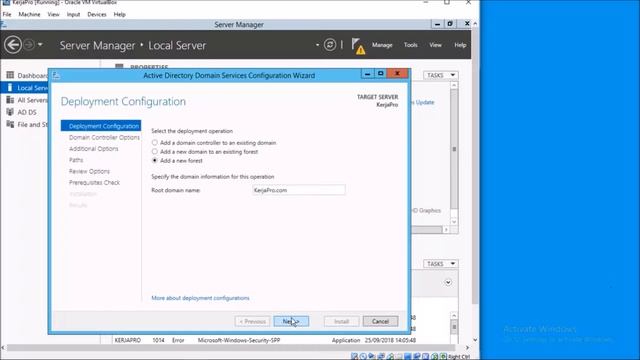The width and height of the screenshot is (640, 360).
Task: Click the Microsoft-Windows-Security-SPP source cell
Action: pos(239,340)
